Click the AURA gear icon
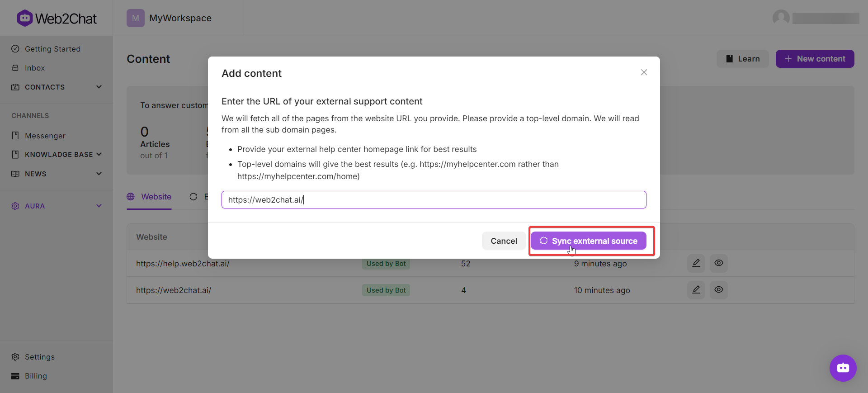 [x=15, y=206]
